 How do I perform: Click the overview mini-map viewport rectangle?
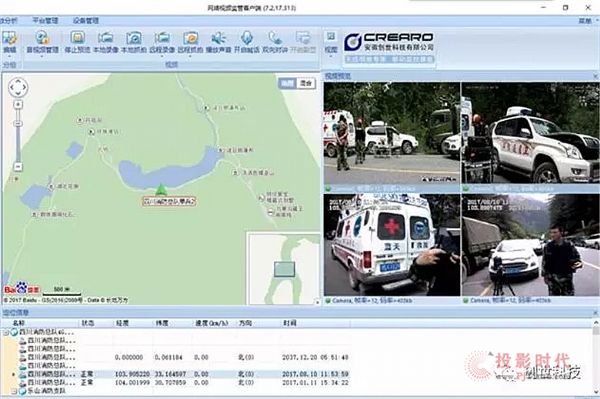pyautogui.click(x=284, y=269)
